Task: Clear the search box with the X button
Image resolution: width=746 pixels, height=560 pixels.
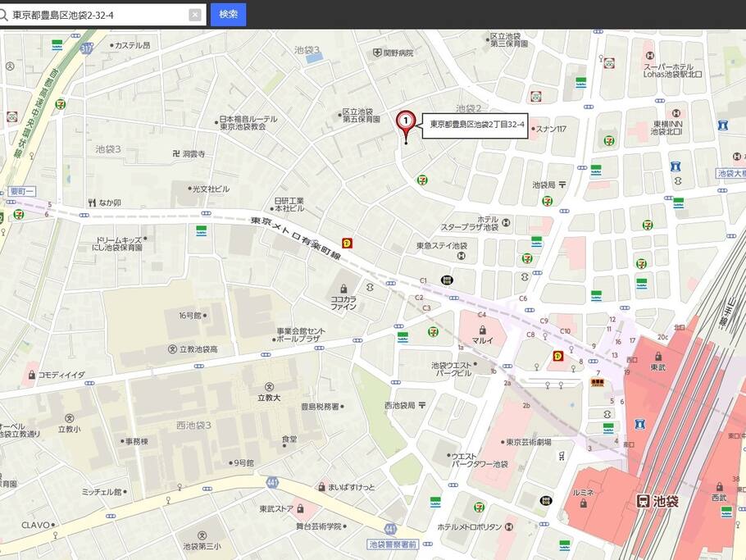Action: point(194,15)
